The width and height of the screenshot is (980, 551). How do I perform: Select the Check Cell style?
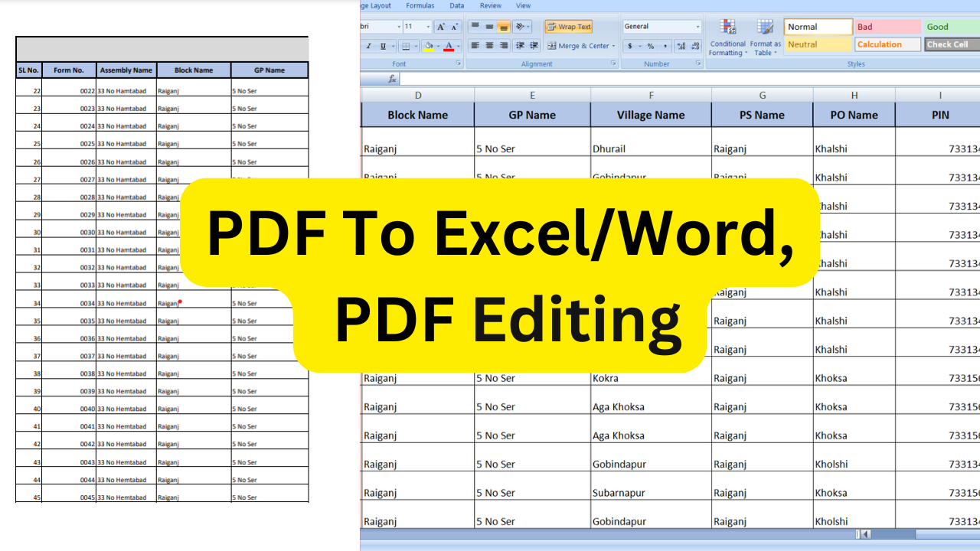(x=949, y=44)
